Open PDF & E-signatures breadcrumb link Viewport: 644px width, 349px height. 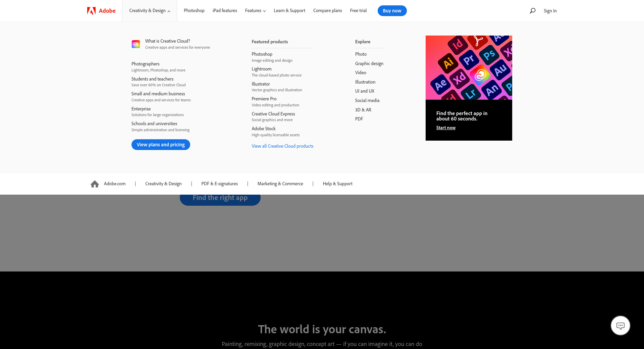pyautogui.click(x=219, y=184)
